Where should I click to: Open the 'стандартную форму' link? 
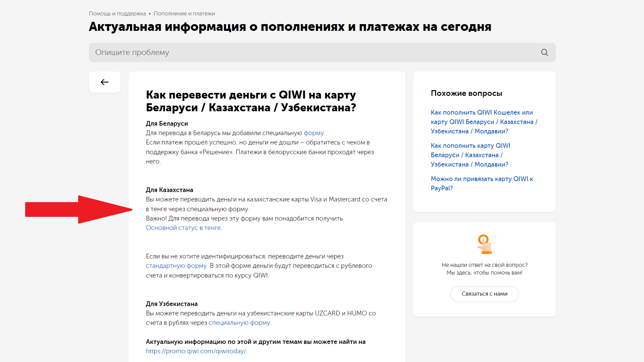click(176, 265)
